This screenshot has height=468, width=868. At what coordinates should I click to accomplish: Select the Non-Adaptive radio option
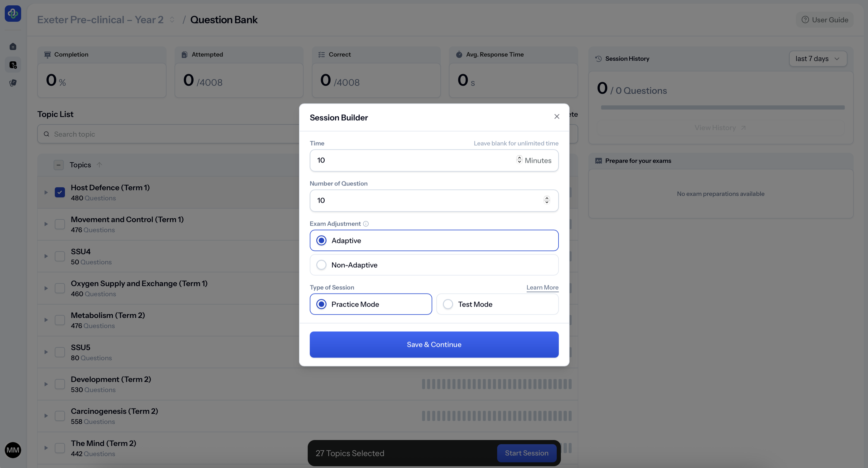[x=321, y=265]
